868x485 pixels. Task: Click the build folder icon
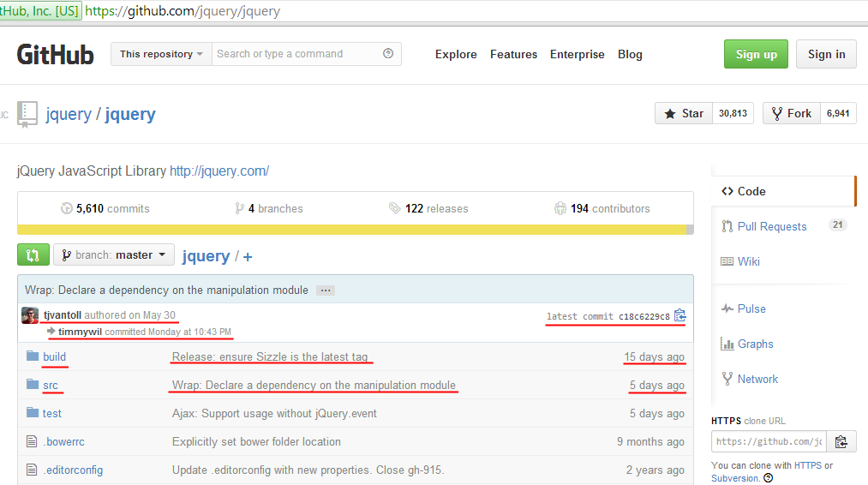coord(33,356)
